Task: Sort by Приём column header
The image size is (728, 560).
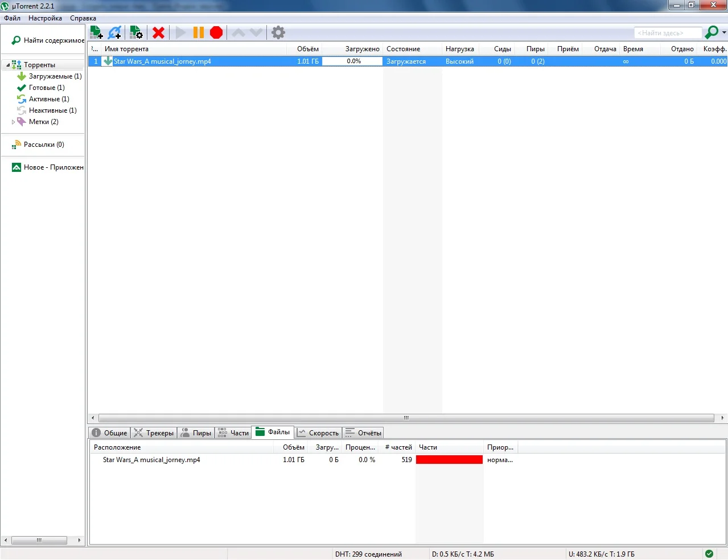Action: point(565,49)
